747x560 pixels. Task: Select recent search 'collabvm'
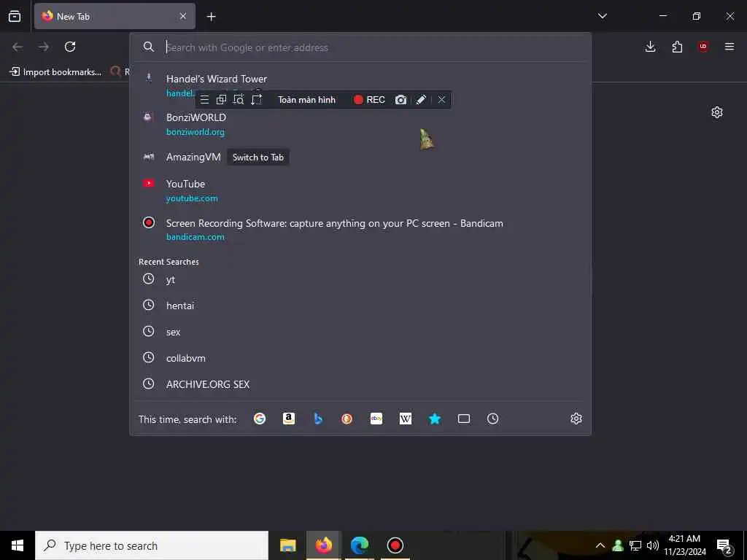click(360, 357)
